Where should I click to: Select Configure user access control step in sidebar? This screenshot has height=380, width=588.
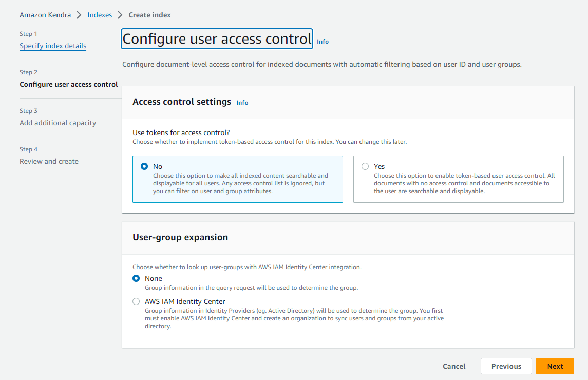pyautogui.click(x=69, y=84)
